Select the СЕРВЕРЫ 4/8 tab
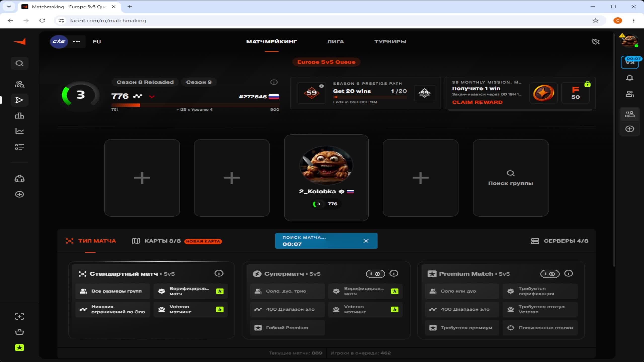 tap(559, 241)
